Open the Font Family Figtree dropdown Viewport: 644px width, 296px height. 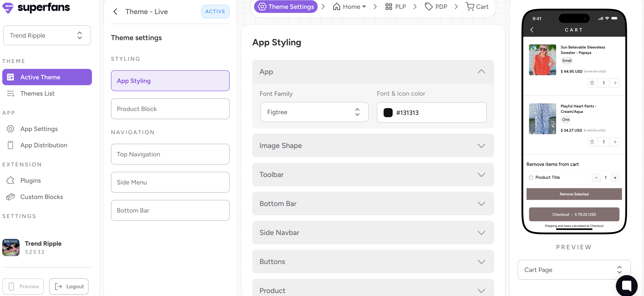pyautogui.click(x=314, y=112)
